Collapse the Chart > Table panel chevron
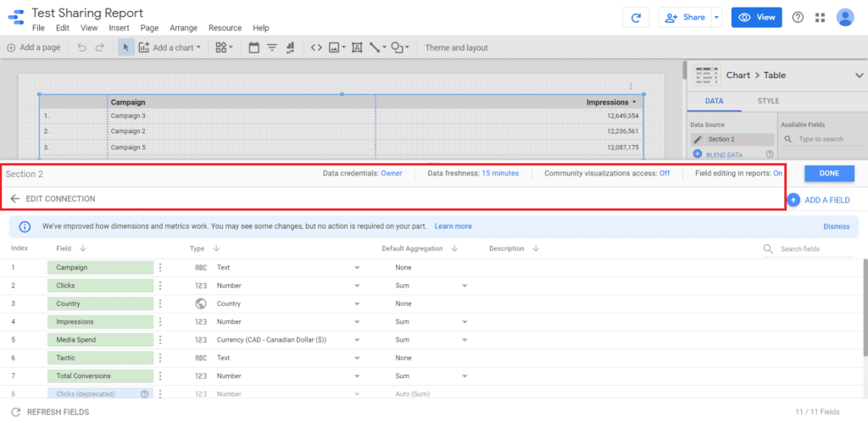 [860, 75]
